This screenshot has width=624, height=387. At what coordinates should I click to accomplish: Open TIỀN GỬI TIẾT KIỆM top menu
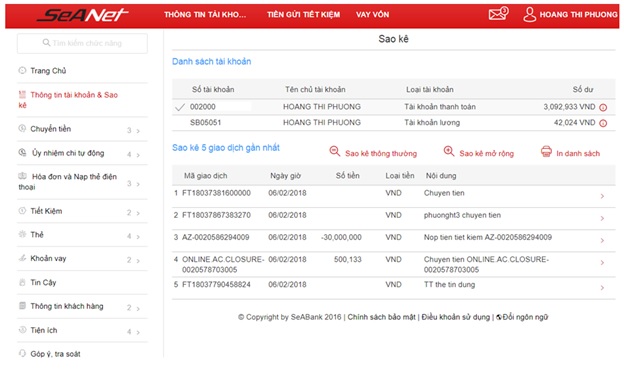303,15
